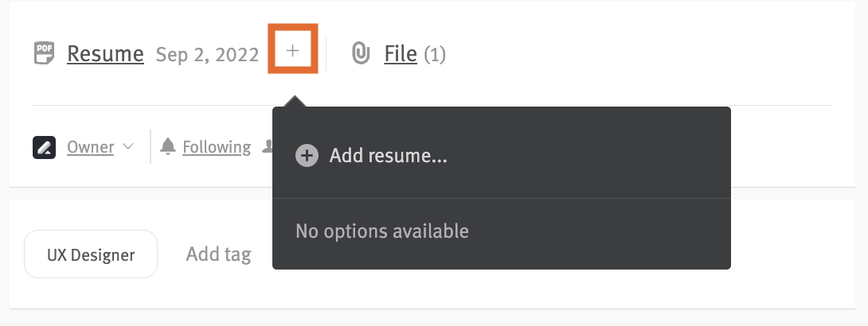Toggle the Following link
Image resolution: width=868 pixels, height=326 pixels.
pos(217,147)
